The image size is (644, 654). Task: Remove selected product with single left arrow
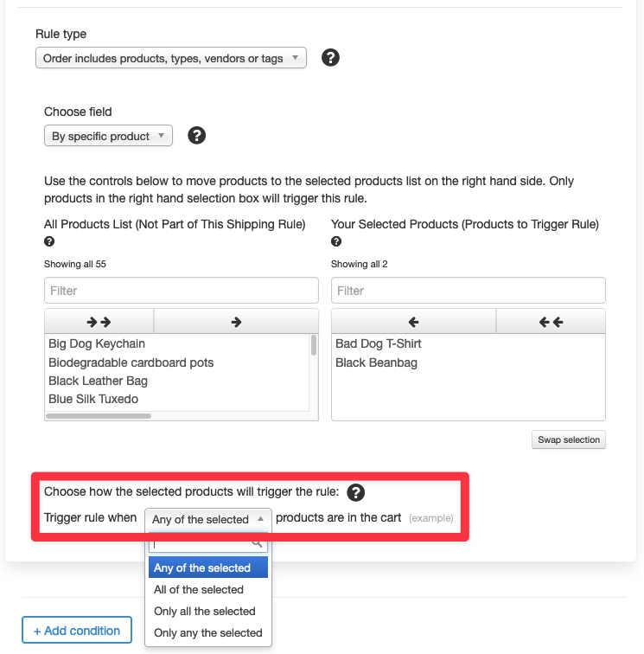(413, 322)
